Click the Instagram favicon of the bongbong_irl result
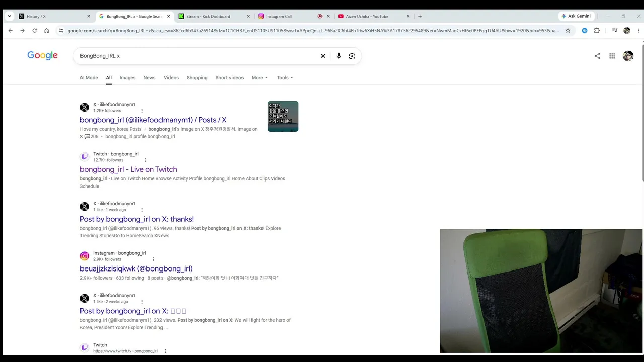The image size is (644, 362). 85,256
